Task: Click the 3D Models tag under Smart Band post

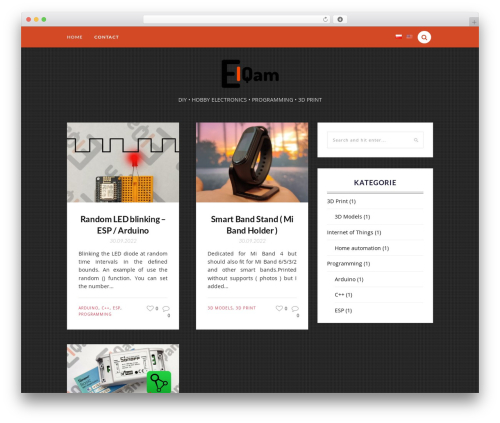Action: pos(220,308)
